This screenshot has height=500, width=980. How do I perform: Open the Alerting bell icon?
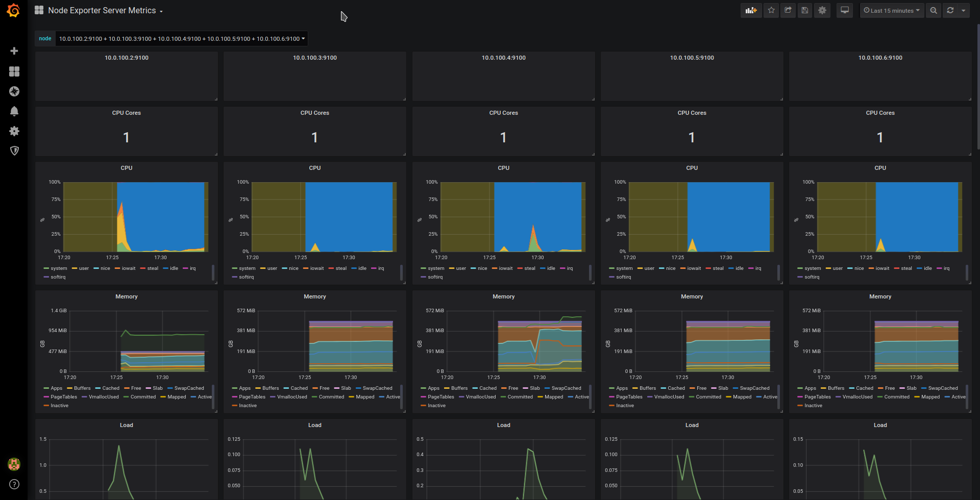pyautogui.click(x=14, y=111)
